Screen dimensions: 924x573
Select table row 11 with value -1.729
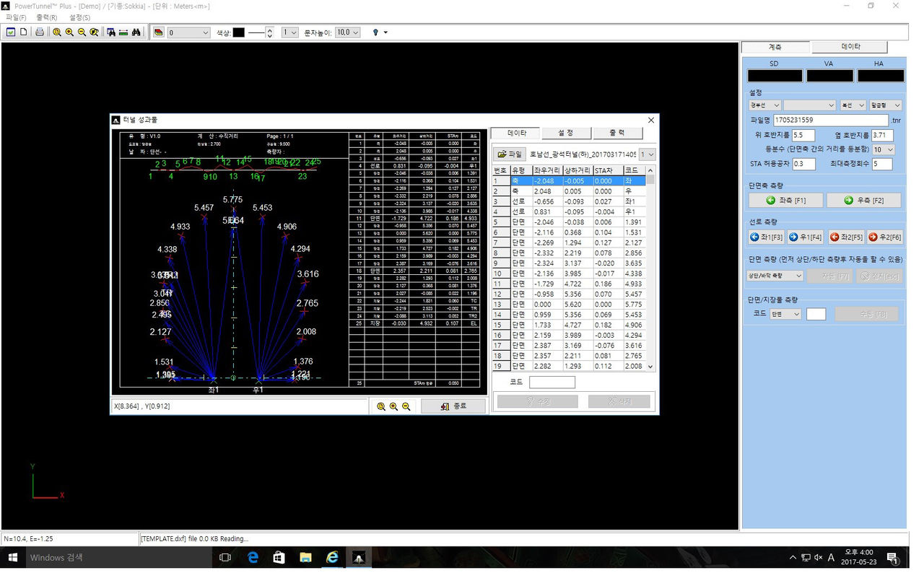(569, 284)
